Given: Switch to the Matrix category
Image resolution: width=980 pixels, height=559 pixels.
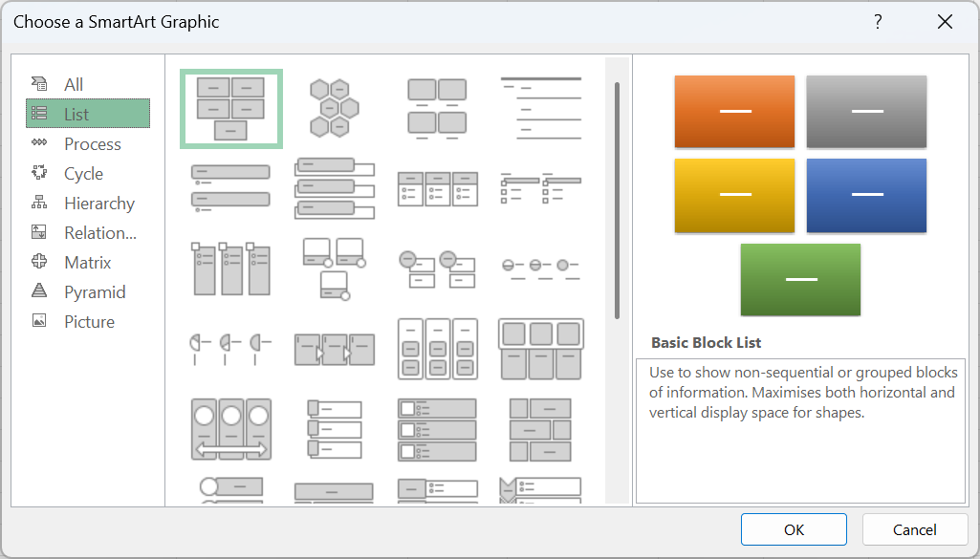Looking at the screenshot, I should click(88, 263).
